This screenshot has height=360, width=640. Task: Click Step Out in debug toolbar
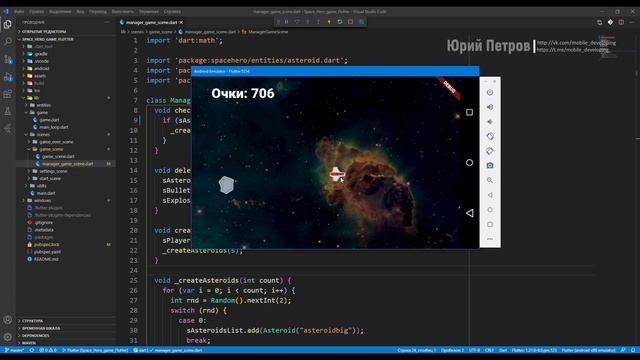(318, 22)
